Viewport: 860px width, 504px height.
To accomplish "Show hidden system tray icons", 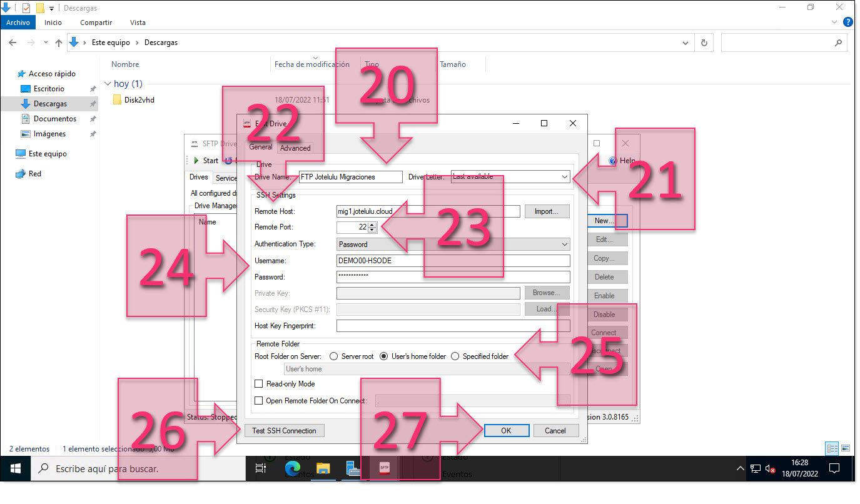I will coord(741,468).
